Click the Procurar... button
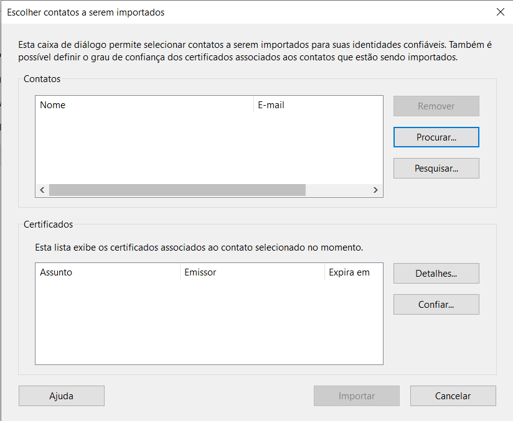The height and width of the screenshot is (421, 513). (x=436, y=137)
